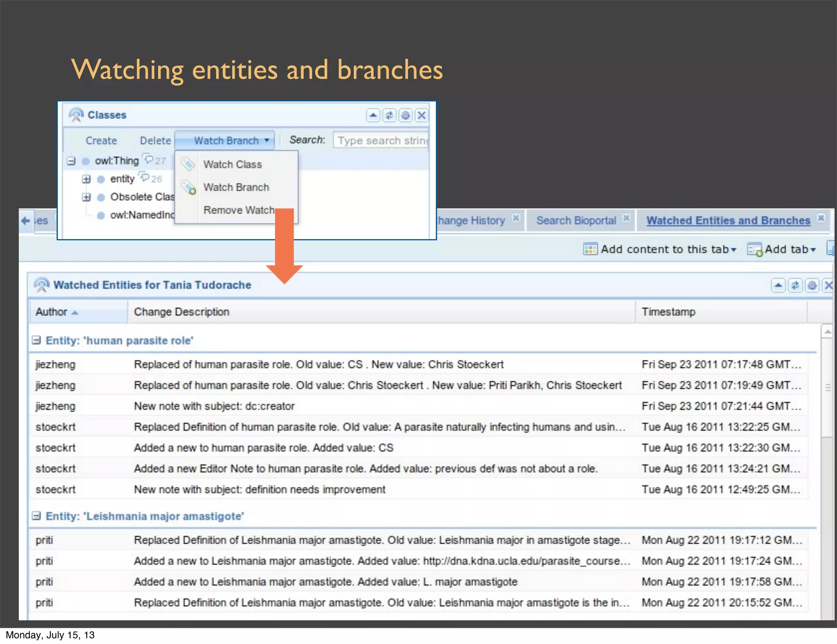Open note count 26 bubble on entity
This screenshot has width=837, height=644.
pos(151,178)
